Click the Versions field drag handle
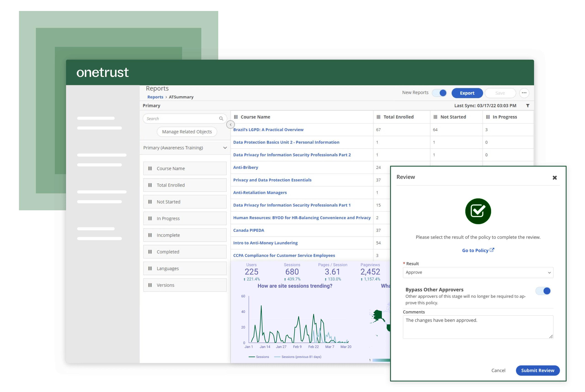The image size is (585, 392). pos(150,285)
